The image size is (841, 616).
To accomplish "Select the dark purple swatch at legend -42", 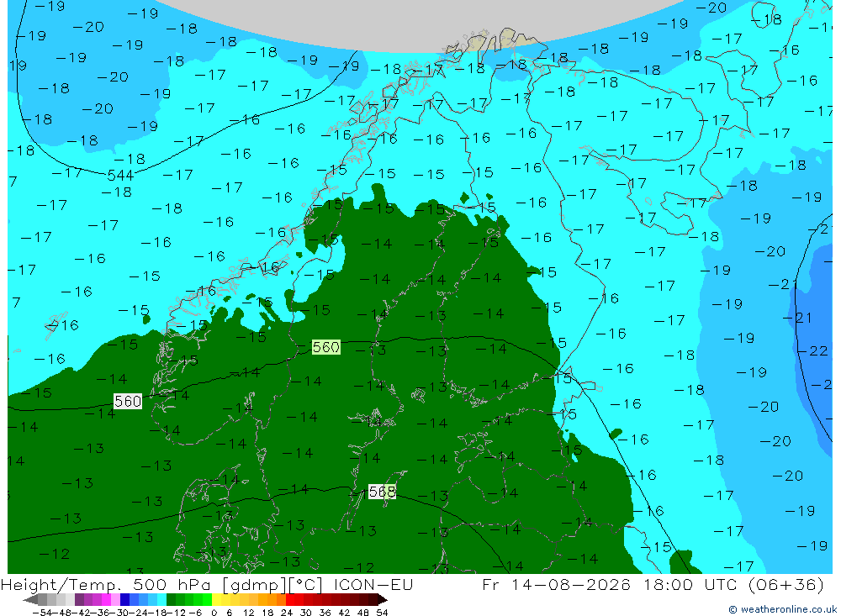I will click(x=79, y=600).
